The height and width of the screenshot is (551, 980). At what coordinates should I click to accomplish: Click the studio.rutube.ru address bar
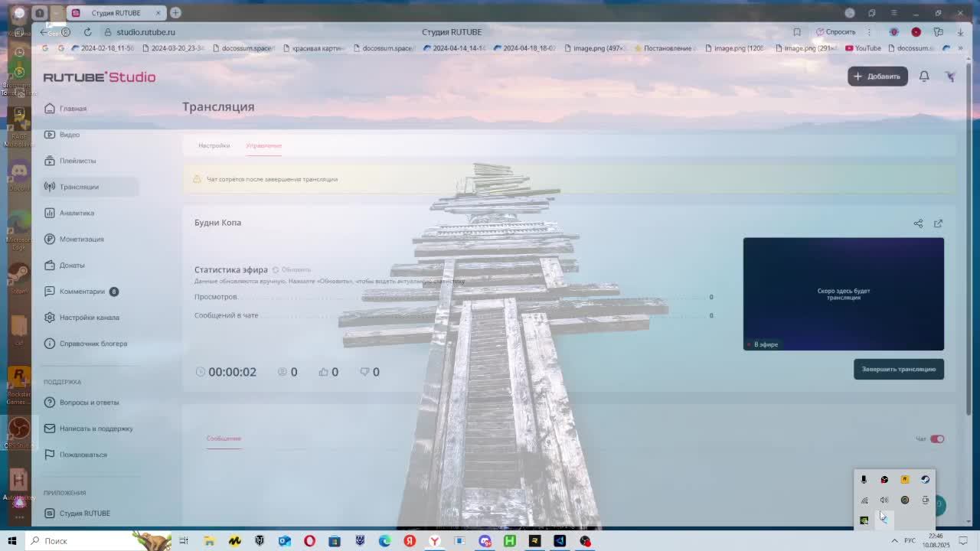pos(145,32)
